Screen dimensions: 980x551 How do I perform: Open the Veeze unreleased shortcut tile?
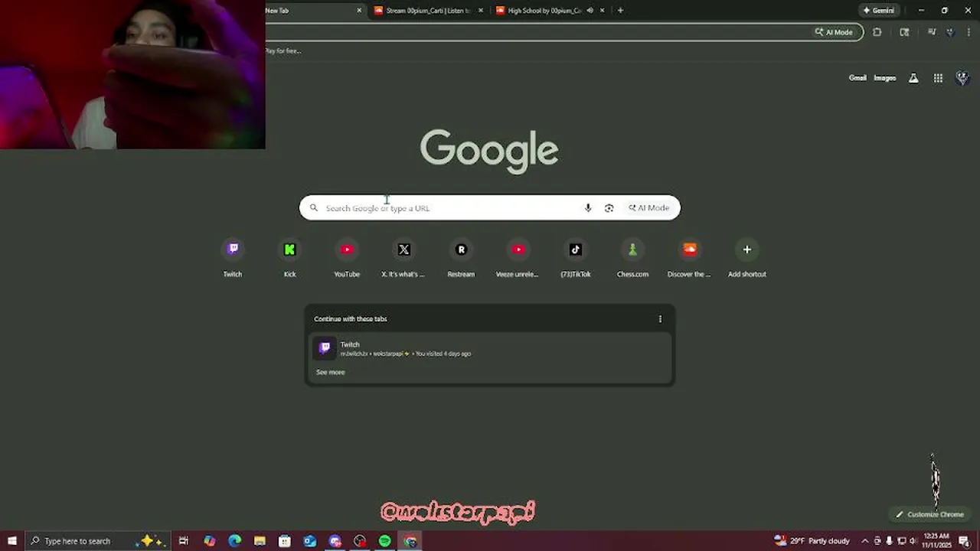click(x=518, y=259)
